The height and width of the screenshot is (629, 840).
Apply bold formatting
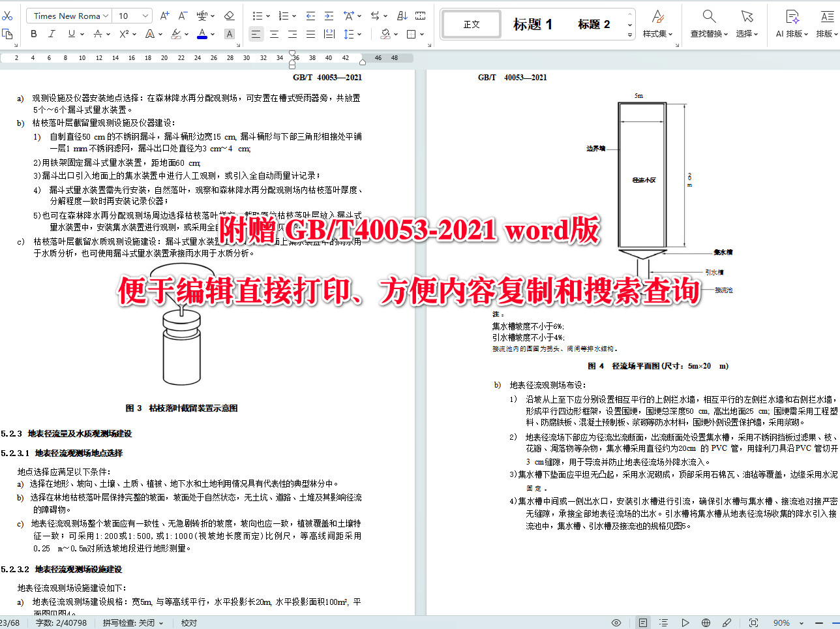(33, 34)
